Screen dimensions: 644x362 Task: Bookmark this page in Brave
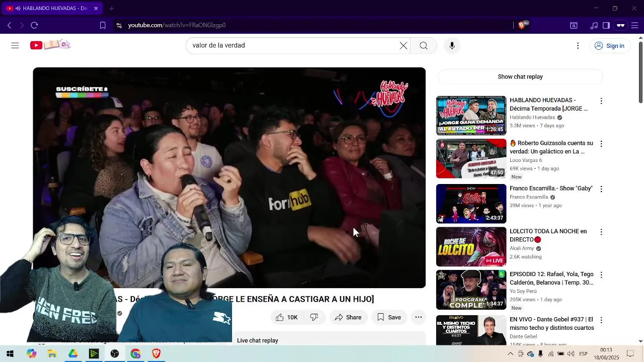tap(103, 25)
